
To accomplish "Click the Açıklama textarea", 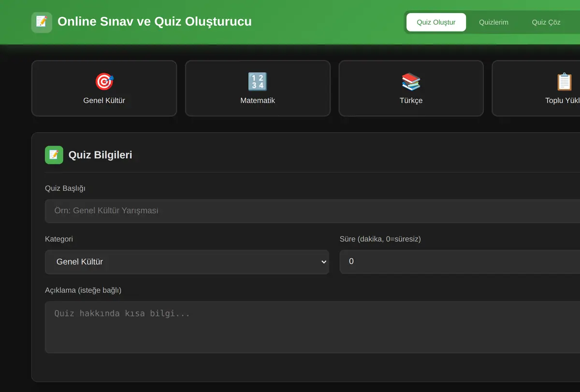I will point(312,327).
